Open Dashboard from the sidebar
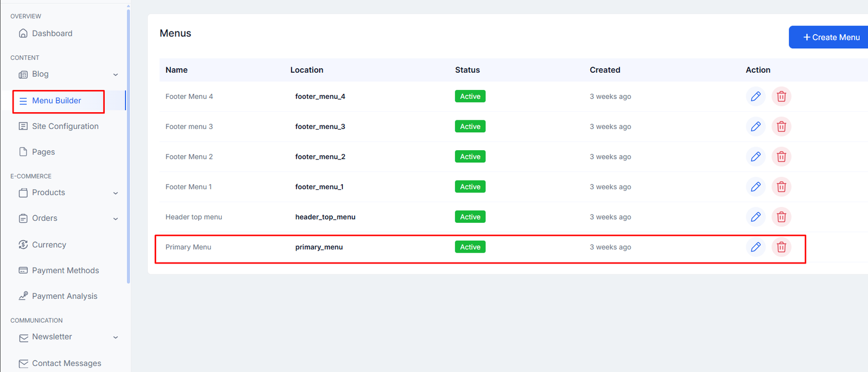 click(x=52, y=33)
